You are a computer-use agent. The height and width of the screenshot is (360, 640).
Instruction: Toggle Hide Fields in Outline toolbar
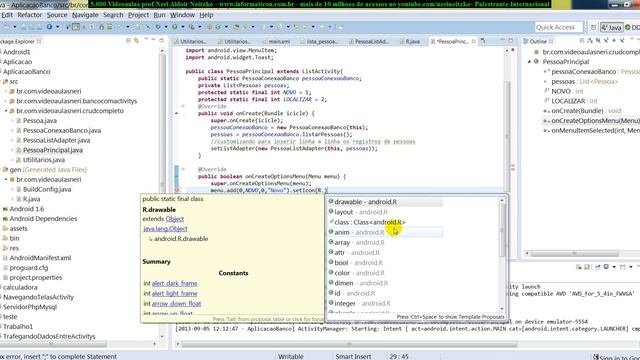point(598,41)
